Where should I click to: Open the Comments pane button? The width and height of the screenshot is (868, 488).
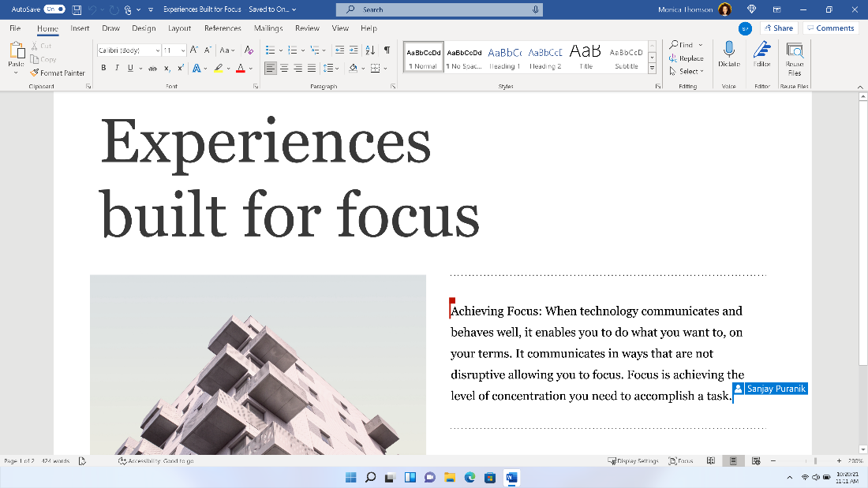[x=830, y=28]
